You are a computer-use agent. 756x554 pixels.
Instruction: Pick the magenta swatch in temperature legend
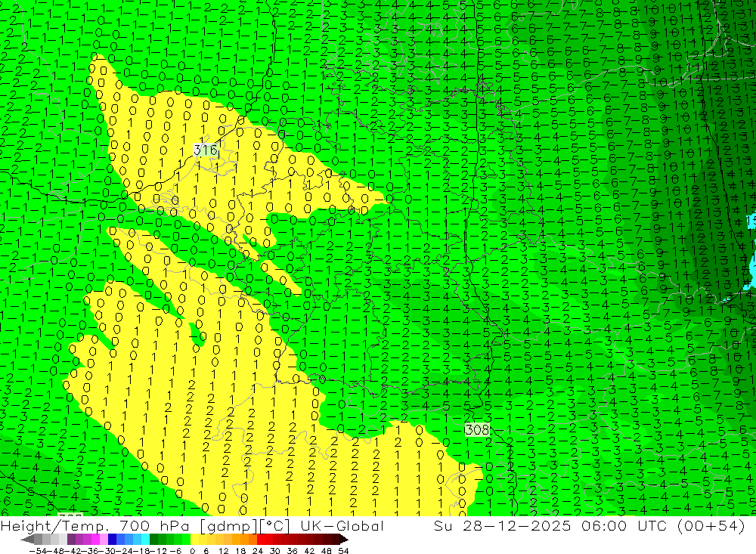95,540
